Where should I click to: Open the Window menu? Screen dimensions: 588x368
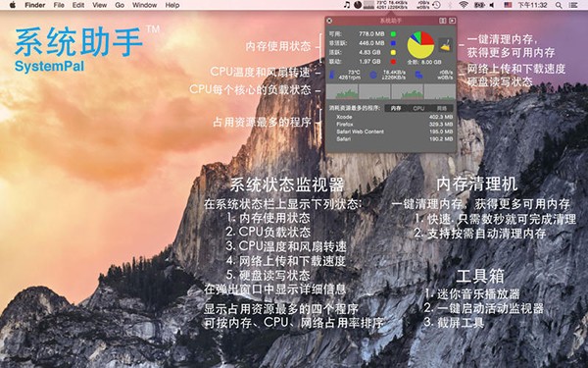[144, 5]
